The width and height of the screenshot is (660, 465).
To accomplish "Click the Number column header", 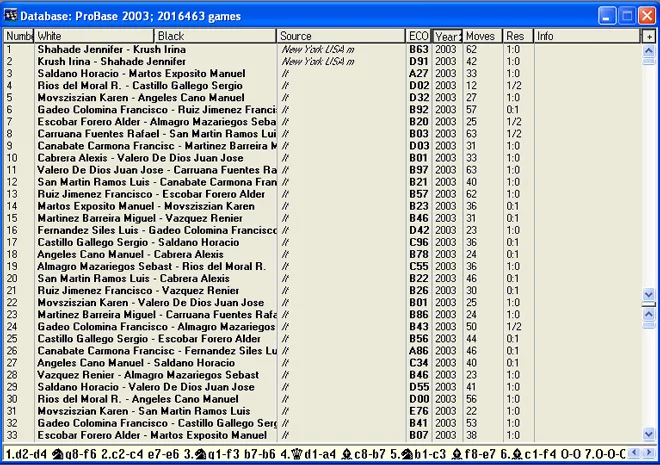I will (18, 36).
